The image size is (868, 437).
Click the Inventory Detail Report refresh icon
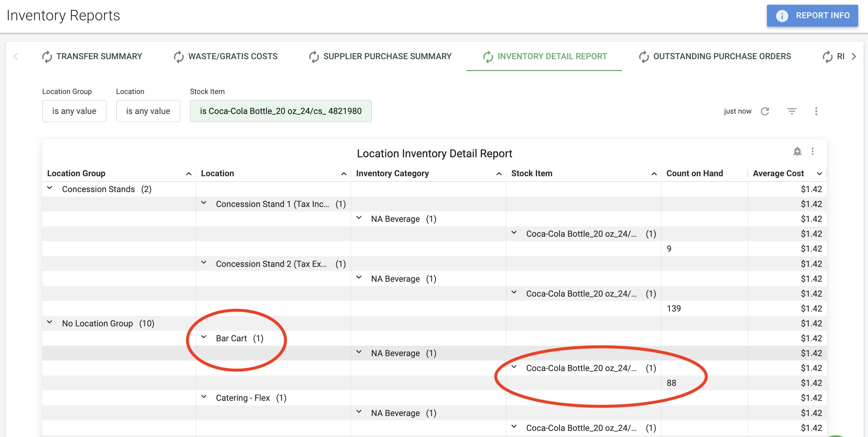tap(488, 56)
